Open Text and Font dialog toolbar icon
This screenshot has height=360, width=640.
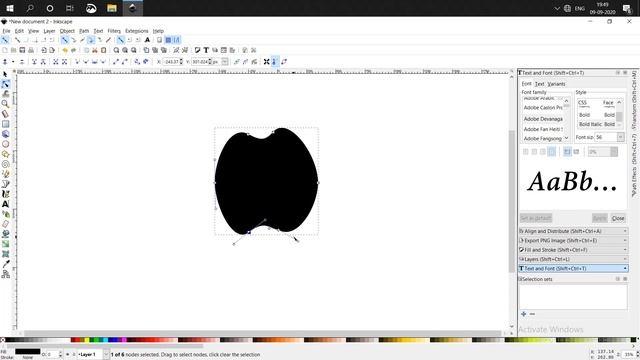point(206,50)
